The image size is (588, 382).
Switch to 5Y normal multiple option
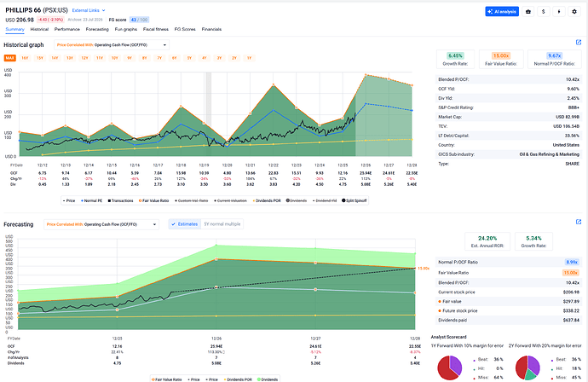pos(222,224)
